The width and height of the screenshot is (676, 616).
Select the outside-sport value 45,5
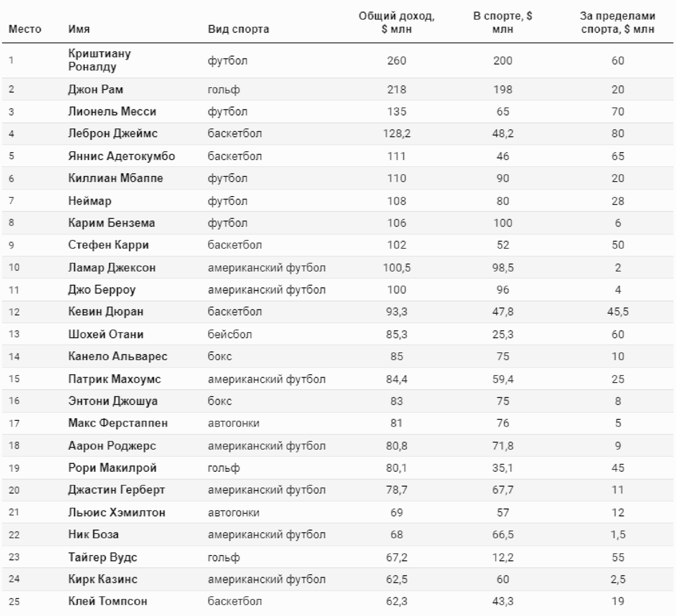617,312
